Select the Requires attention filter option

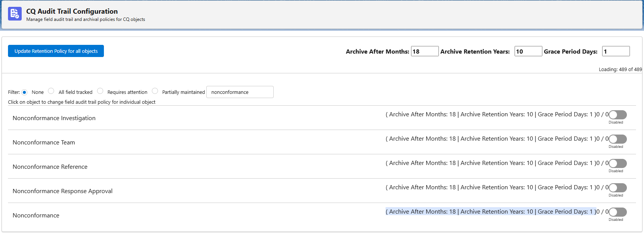pos(100,91)
